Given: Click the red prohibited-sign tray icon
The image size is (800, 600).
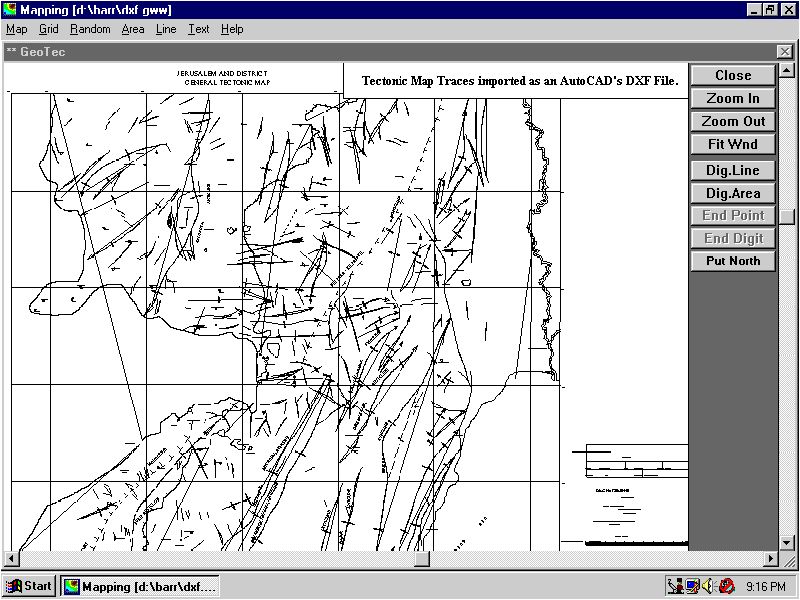Looking at the screenshot, I should coord(727,586).
